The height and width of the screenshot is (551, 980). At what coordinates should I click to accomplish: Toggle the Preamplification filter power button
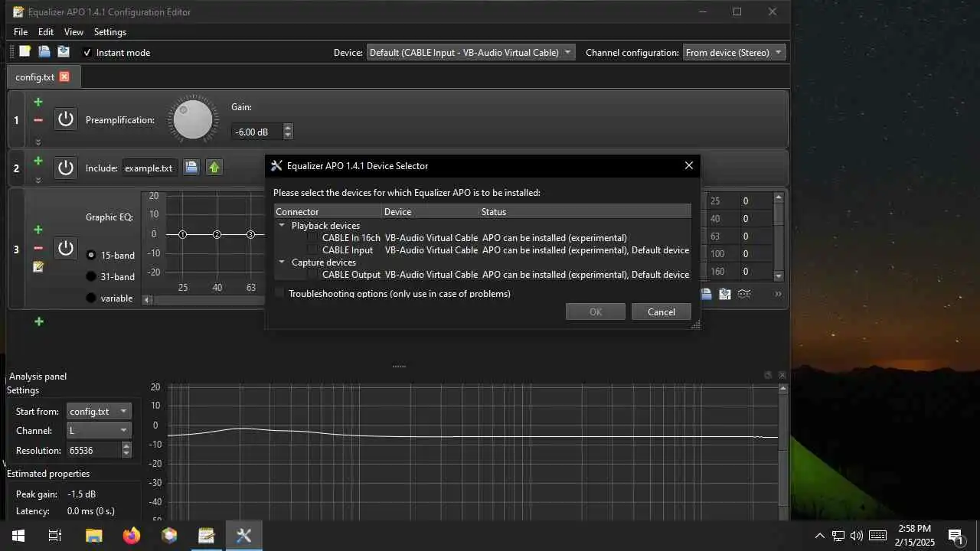(x=66, y=119)
